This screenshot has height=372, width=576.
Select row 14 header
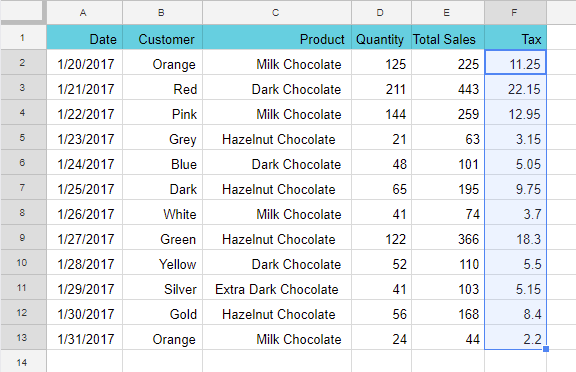(23, 362)
